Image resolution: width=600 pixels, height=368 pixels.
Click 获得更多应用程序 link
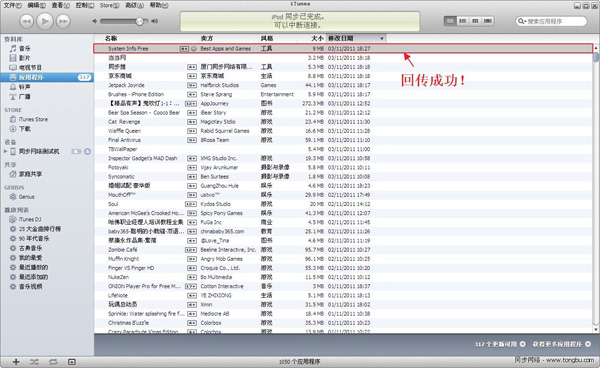[561, 344]
